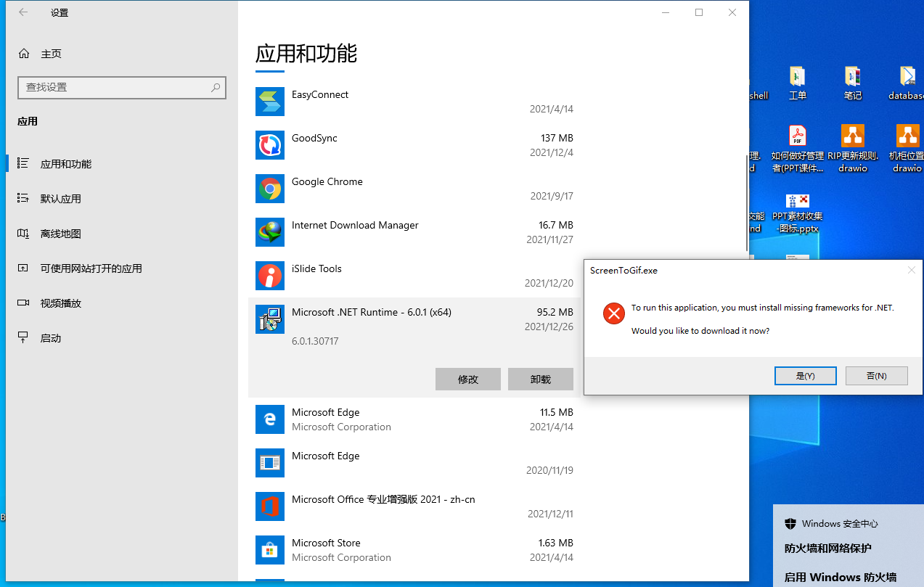This screenshot has width=924, height=587.
Task: Select GoodSync entry name
Action: [x=314, y=138]
